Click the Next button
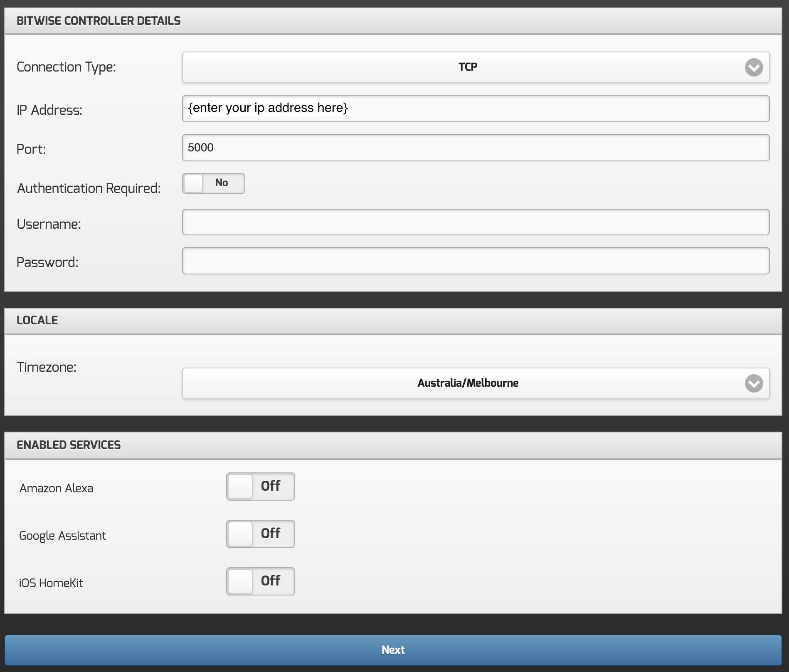 point(393,650)
